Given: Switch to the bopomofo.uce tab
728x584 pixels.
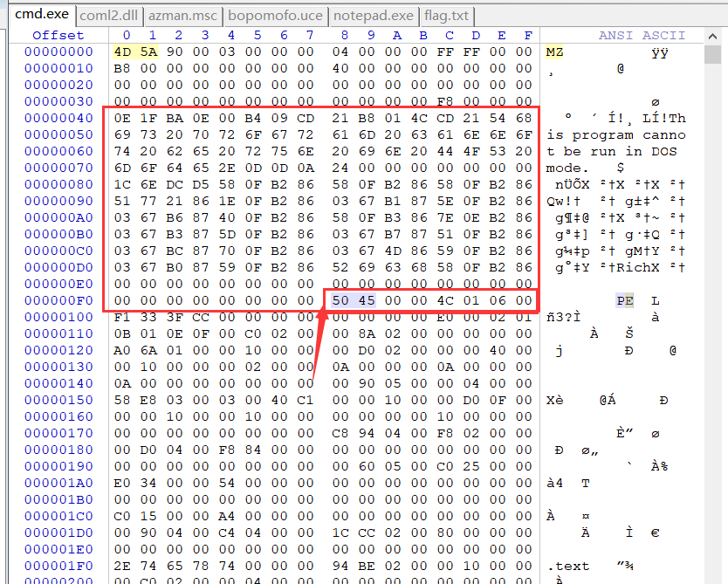Looking at the screenshot, I should [276, 16].
